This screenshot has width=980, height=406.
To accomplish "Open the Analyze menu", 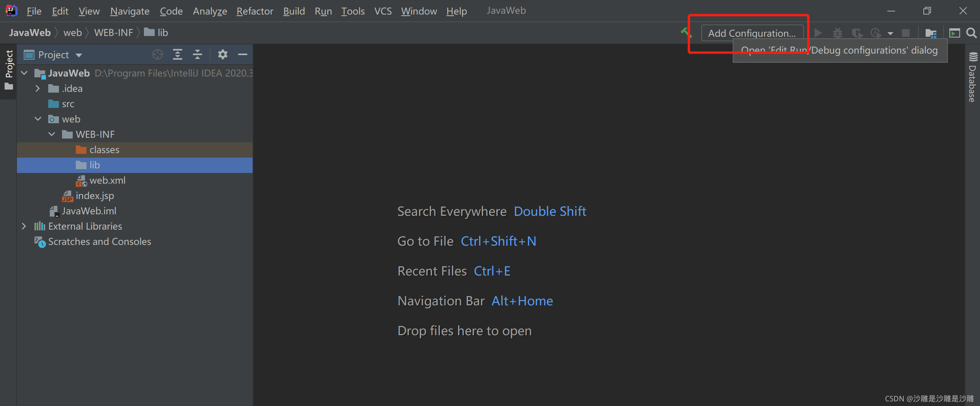I will [210, 11].
